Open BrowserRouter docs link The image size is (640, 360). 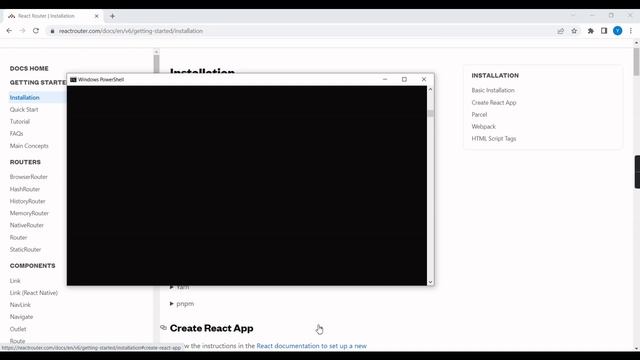pyautogui.click(x=29, y=177)
